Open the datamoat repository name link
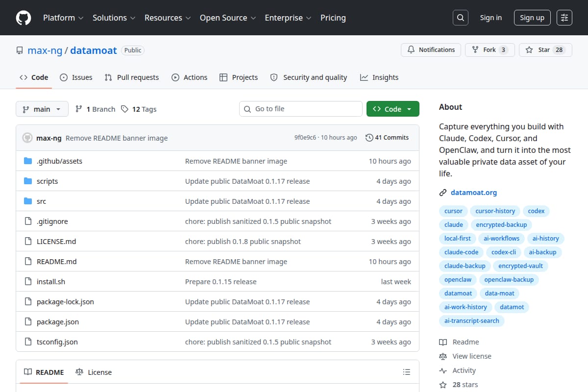 pos(94,50)
